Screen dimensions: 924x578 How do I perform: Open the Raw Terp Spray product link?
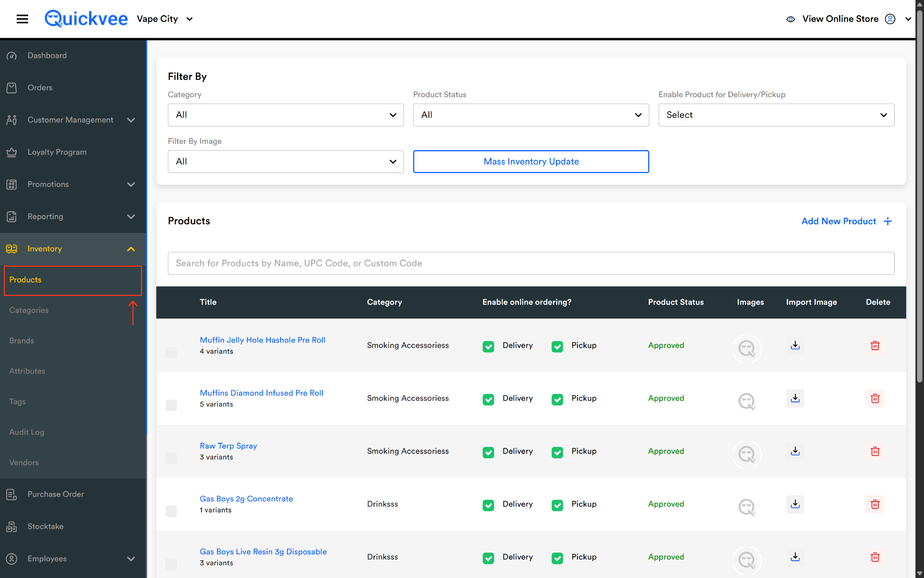[x=228, y=446]
